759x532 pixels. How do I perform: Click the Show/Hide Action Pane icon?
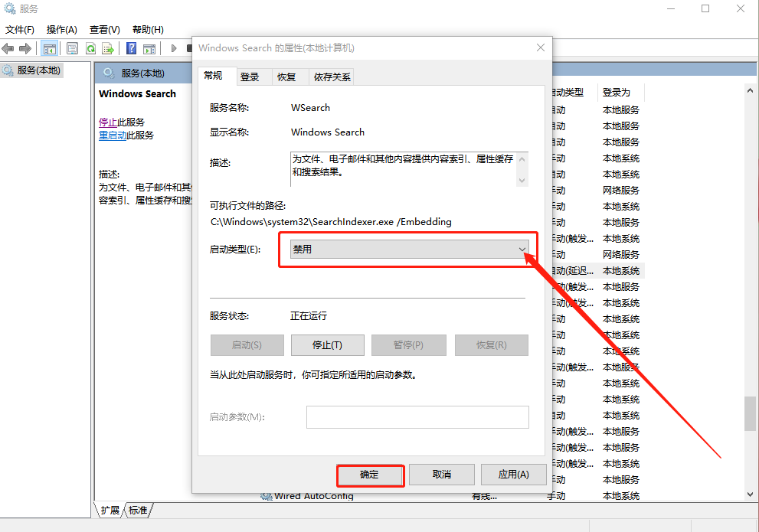(149, 47)
